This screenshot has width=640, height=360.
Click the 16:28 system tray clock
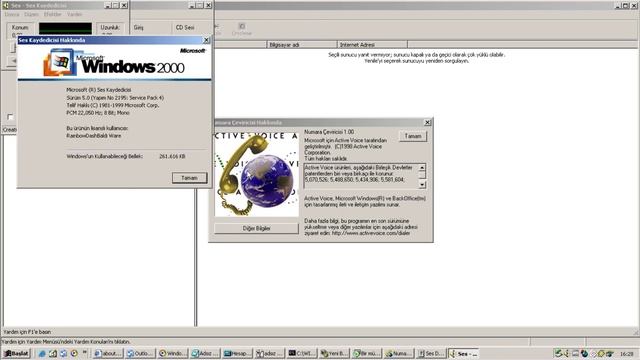(627, 354)
